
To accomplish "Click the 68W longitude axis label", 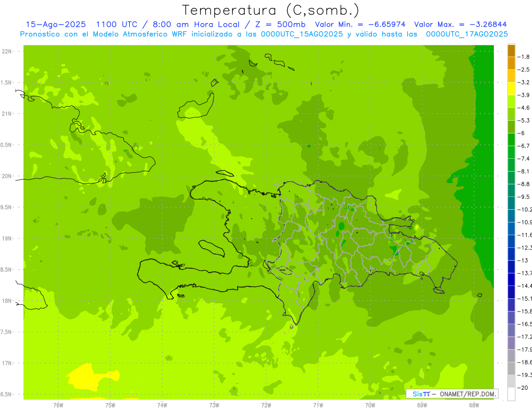I will [474, 405].
